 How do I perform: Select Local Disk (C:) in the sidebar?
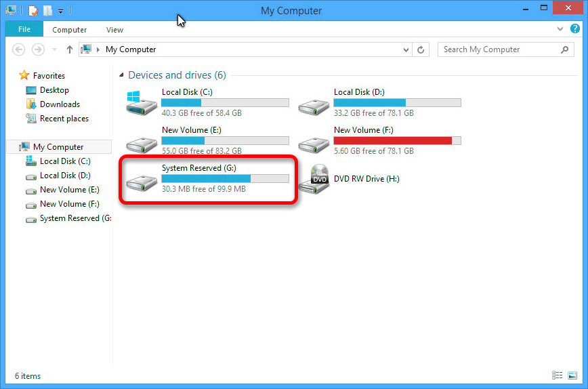click(65, 161)
